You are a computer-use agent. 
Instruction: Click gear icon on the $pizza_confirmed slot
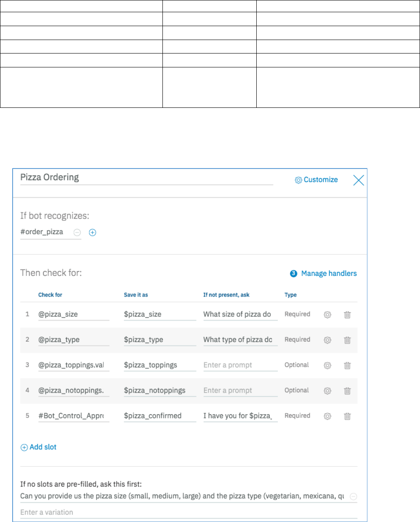pyautogui.click(x=327, y=416)
